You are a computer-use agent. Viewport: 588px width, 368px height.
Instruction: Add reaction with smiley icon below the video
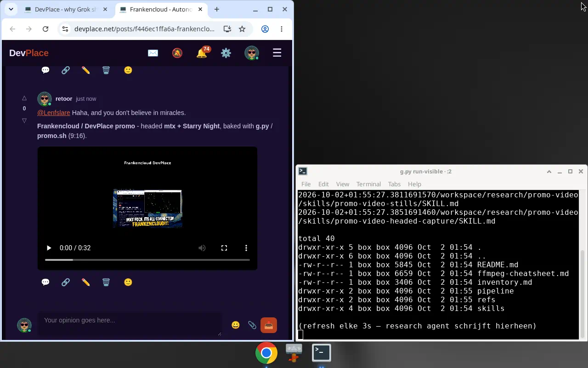click(x=128, y=282)
